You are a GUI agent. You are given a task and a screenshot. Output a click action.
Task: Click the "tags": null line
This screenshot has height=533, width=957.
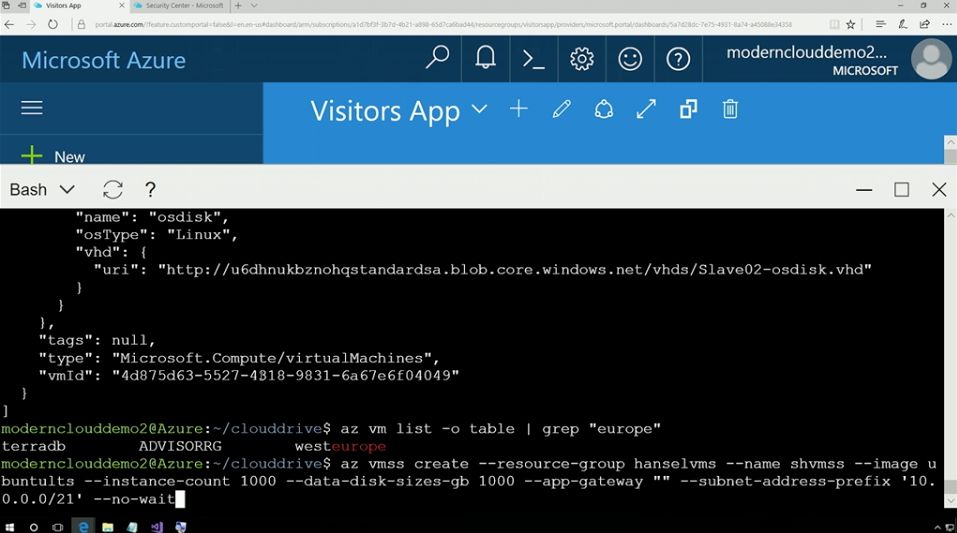97,340
